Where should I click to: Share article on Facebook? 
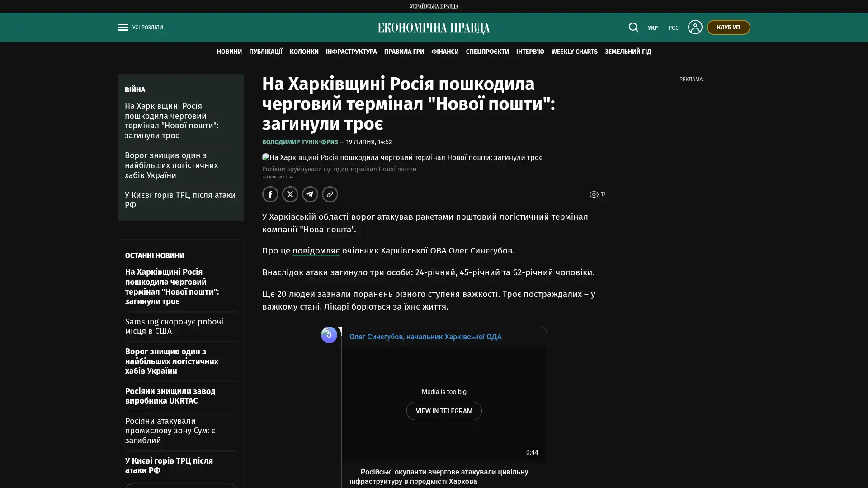click(x=270, y=194)
